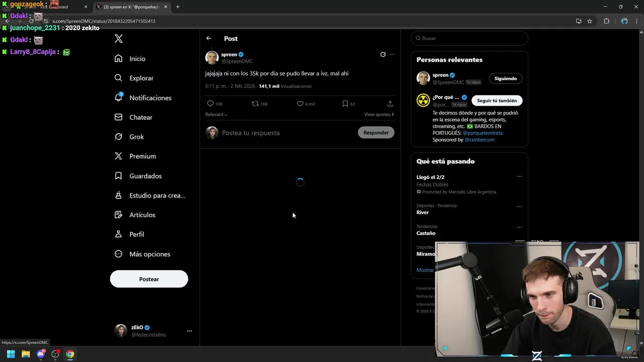Viewport: 644px width, 362px height.
Task: Open Estudio para creadores
Action: pos(149,195)
